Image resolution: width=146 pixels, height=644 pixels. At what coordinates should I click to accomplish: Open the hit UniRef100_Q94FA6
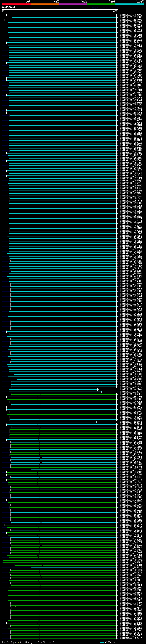(x=131, y=103)
